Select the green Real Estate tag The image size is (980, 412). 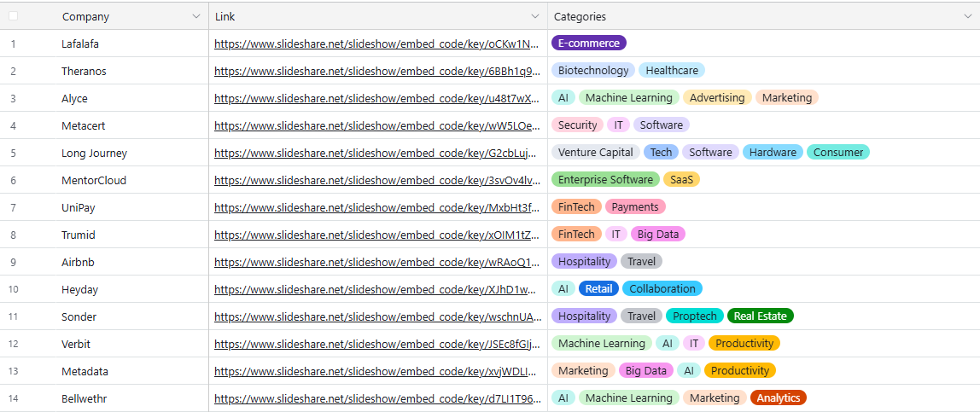tap(760, 316)
